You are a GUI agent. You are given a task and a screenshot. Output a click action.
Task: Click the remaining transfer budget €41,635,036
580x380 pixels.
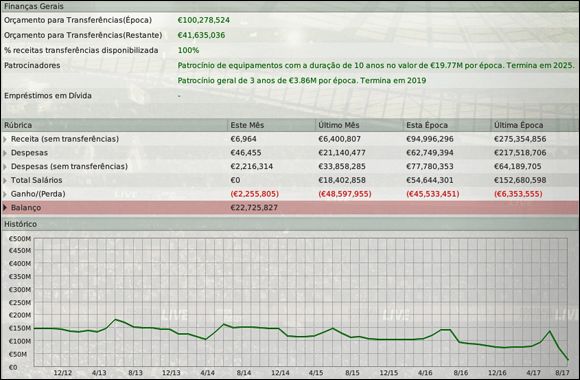coord(201,35)
